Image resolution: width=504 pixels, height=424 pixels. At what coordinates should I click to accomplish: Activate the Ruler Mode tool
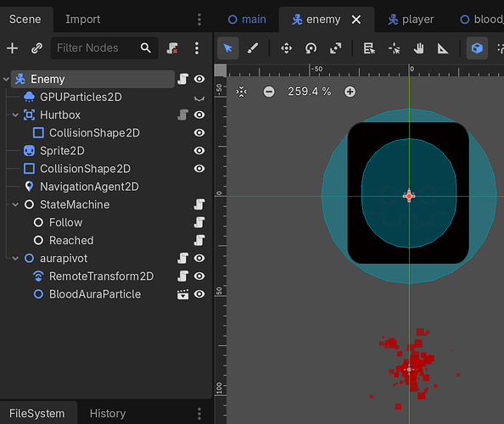click(x=443, y=48)
